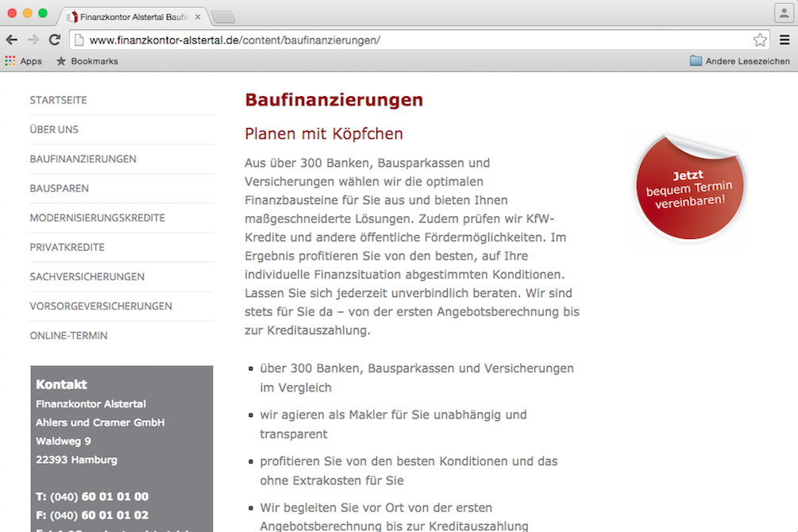Image resolution: width=798 pixels, height=532 pixels.
Task: Click the Baufinanzierungen page heading
Action: tap(333, 100)
